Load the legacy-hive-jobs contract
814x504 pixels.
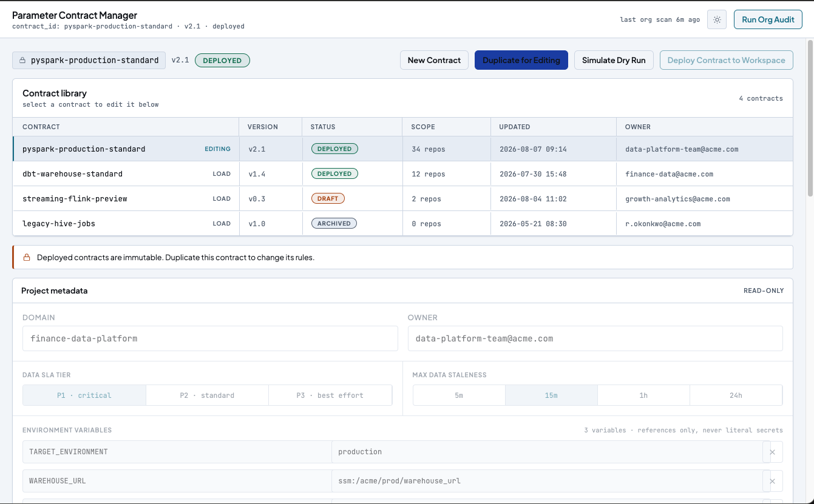[x=222, y=224]
